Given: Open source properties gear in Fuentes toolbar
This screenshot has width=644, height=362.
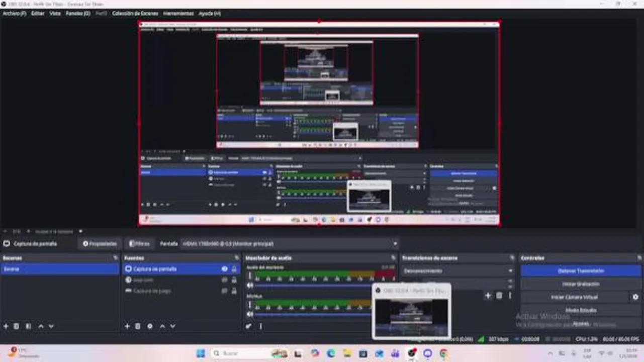Looking at the screenshot, I should [x=150, y=326].
